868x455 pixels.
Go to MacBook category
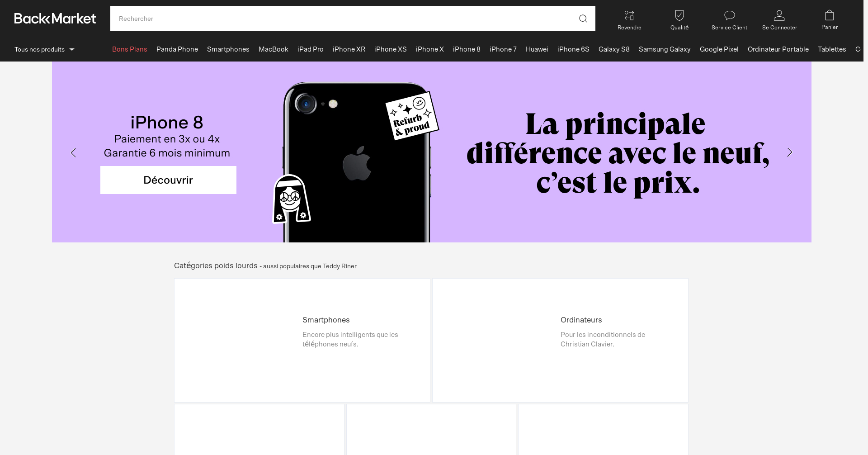pyautogui.click(x=273, y=49)
